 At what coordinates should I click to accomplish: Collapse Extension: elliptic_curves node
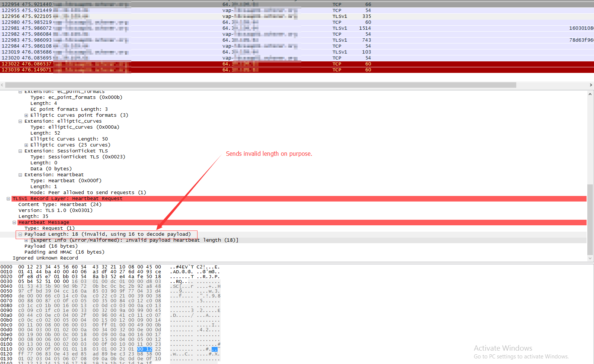tap(20, 121)
